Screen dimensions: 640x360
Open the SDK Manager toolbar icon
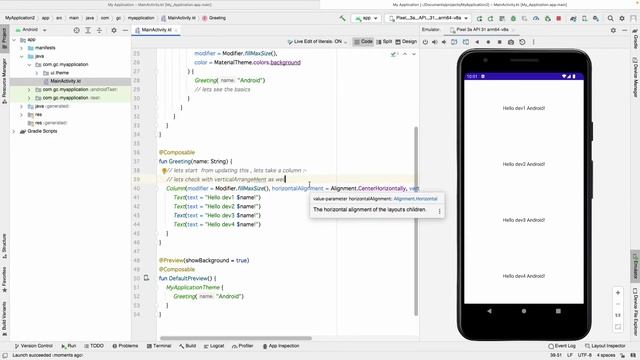click(596, 18)
